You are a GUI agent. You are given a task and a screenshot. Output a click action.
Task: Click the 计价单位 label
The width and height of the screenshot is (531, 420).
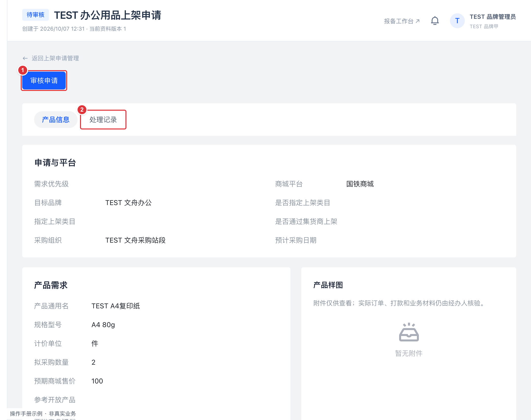48,344
